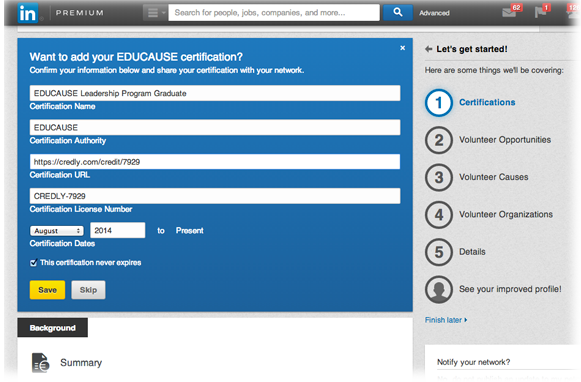Click the blue magnifier search button
Image resolution: width=581 pixels, height=382 pixels.
tap(398, 13)
